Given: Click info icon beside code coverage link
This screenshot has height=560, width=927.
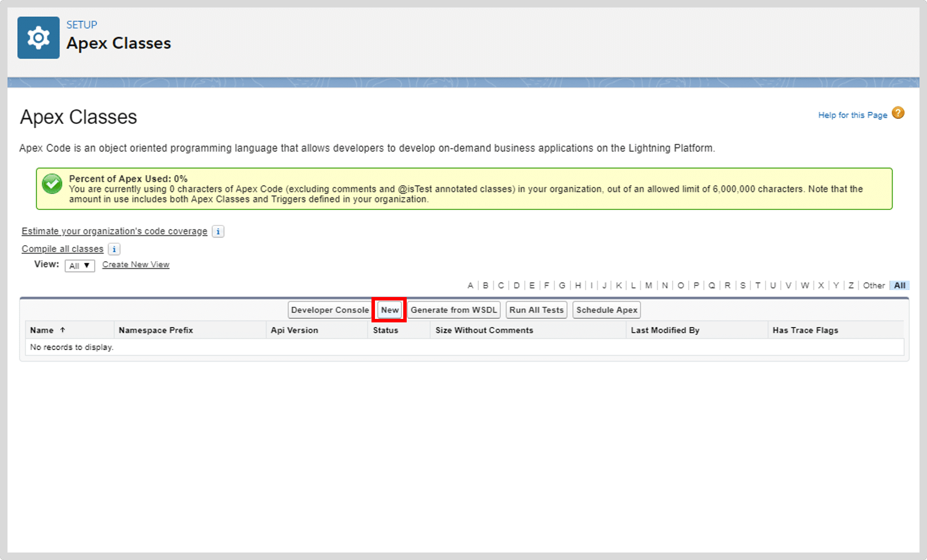Looking at the screenshot, I should click(218, 231).
